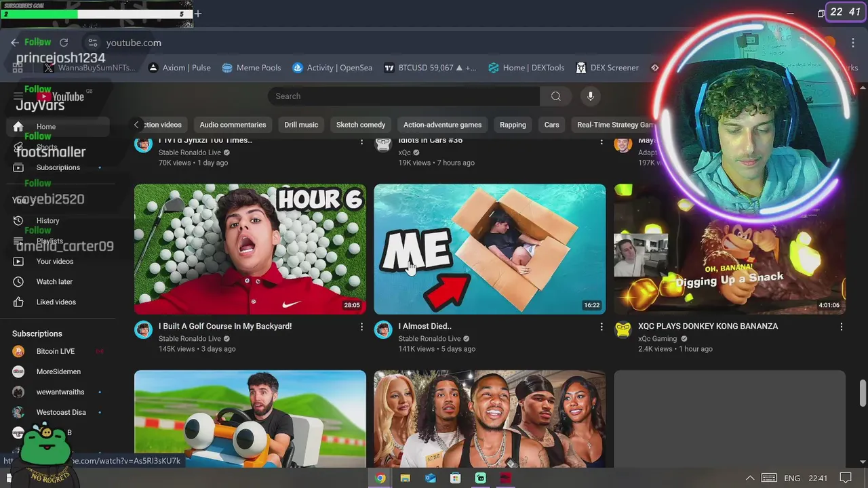The width and height of the screenshot is (868, 488).
Task: Click the Subscriptions section heading
Action: pos(37,333)
